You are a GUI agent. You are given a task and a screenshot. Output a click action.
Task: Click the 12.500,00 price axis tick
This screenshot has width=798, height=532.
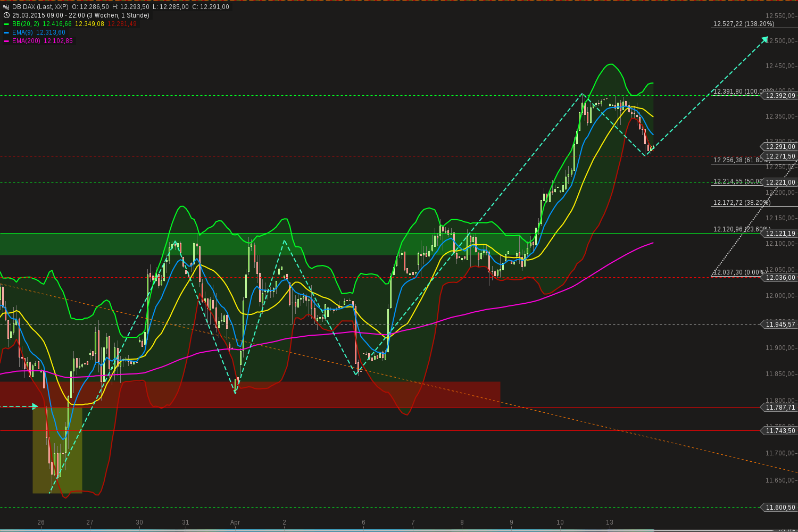780,41
